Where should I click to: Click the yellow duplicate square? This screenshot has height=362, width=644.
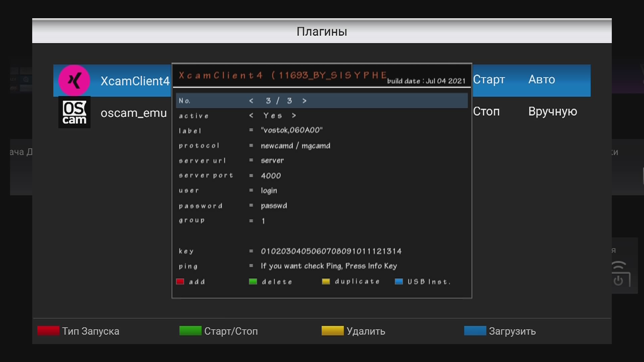[x=326, y=282]
